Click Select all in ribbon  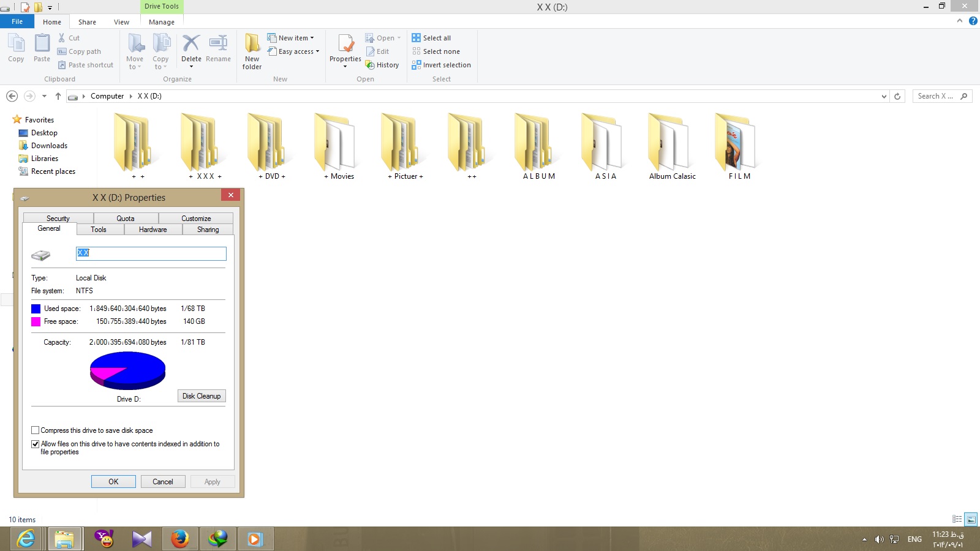click(x=431, y=38)
